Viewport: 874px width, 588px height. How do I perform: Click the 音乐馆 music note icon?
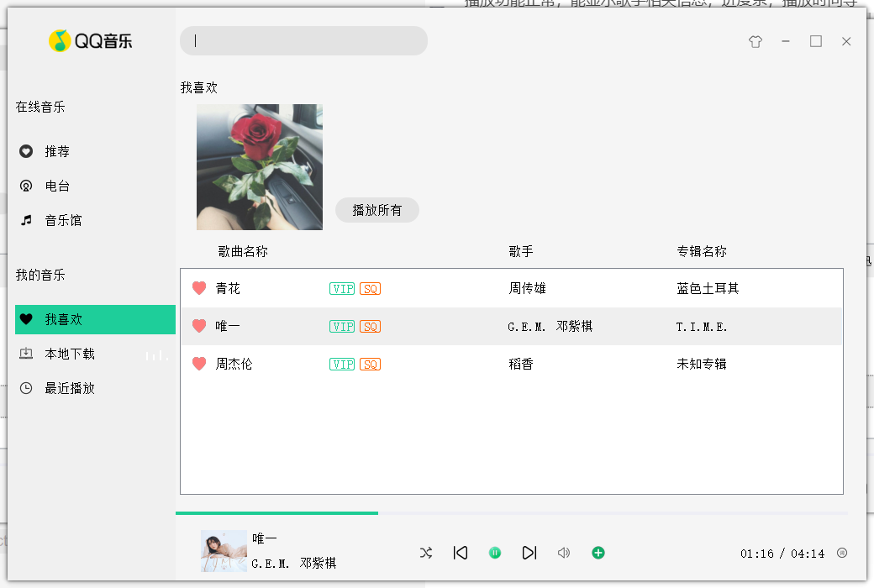click(26, 221)
